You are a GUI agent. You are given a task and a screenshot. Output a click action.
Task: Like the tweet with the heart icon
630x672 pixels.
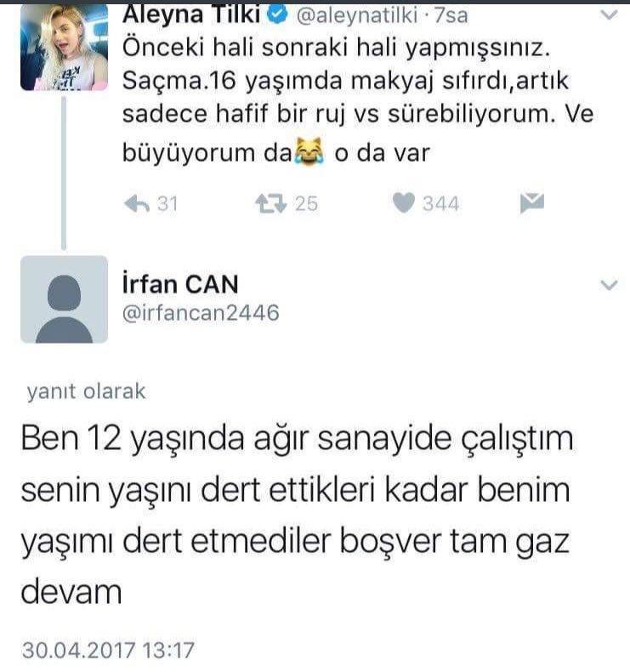click(x=404, y=202)
